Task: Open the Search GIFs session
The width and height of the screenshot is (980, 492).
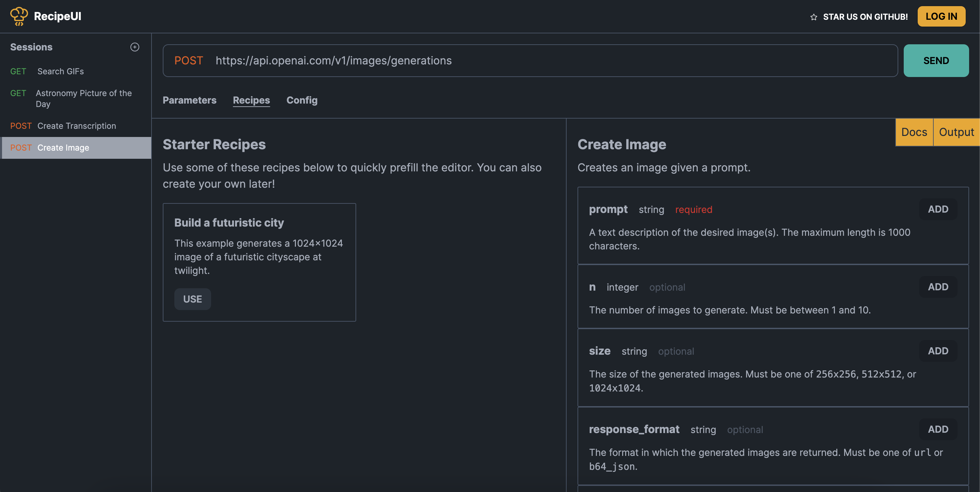Action: (61, 71)
